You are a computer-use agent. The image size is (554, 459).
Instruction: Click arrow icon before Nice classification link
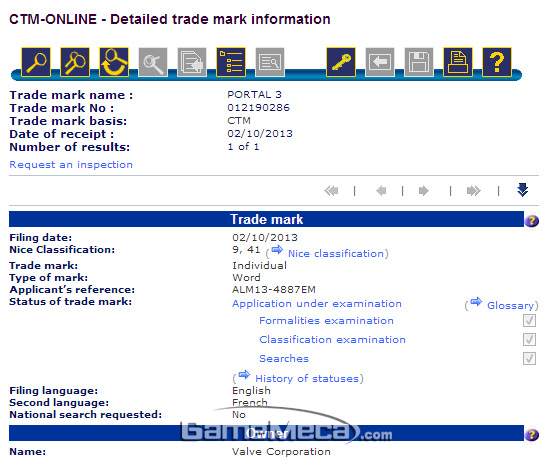277,250
